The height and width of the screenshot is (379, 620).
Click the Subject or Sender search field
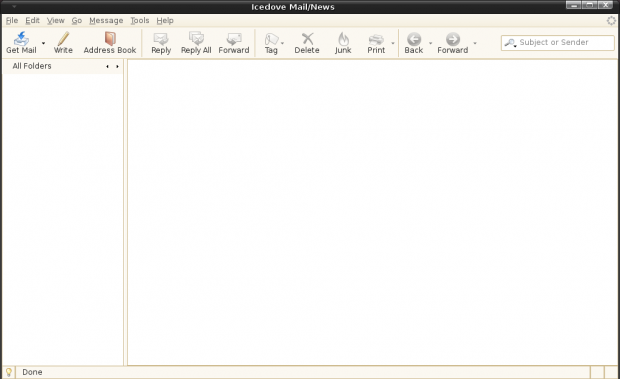coord(558,43)
